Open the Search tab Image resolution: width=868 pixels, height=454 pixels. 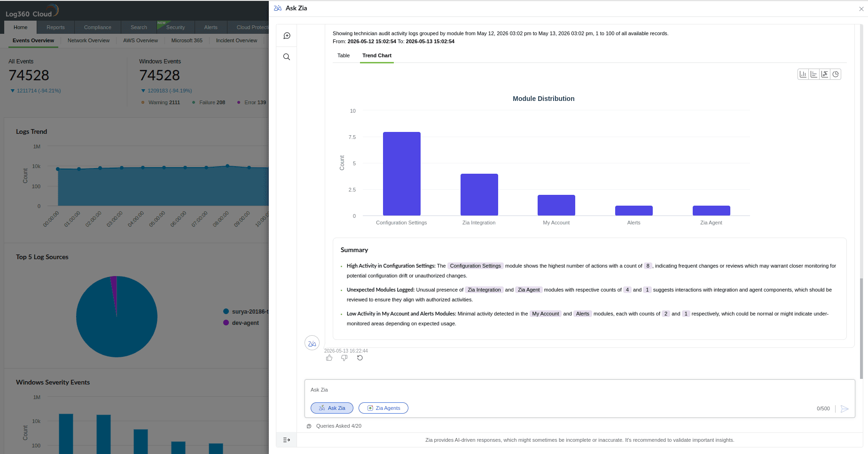click(x=139, y=27)
